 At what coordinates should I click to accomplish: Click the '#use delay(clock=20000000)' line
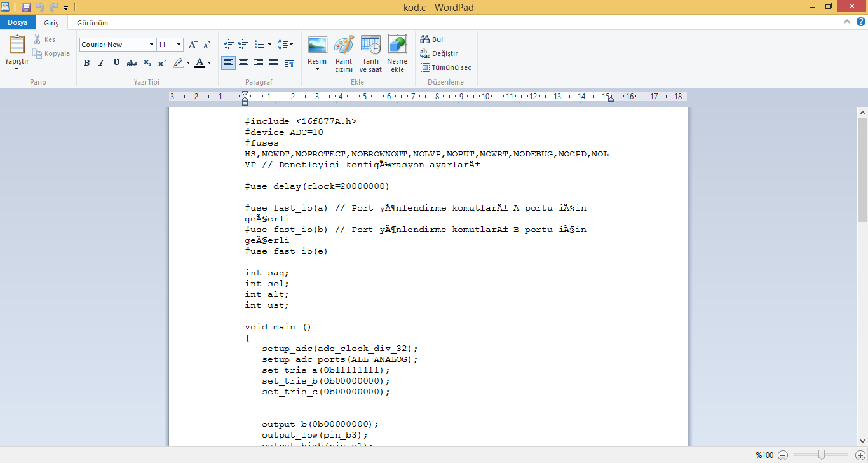click(x=317, y=186)
